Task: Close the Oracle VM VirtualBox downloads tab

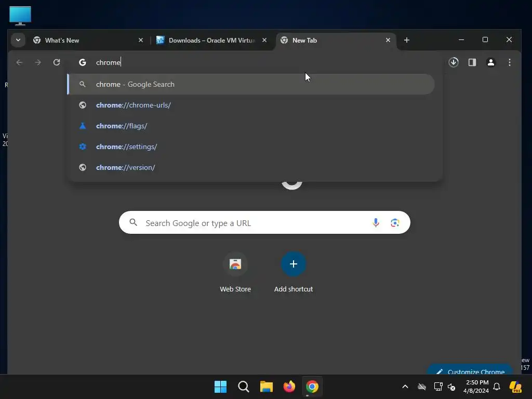Action: (264, 40)
